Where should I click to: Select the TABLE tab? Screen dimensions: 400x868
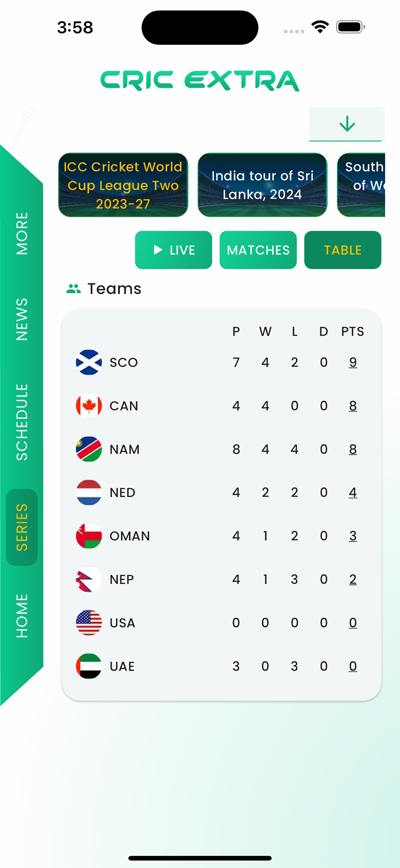click(342, 250)
